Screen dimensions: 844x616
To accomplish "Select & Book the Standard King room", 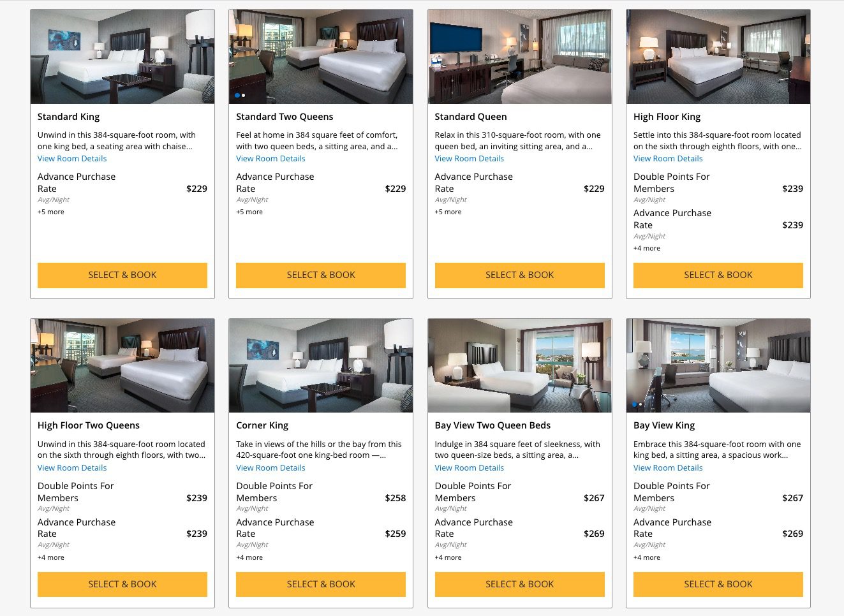I will (122, 275).
